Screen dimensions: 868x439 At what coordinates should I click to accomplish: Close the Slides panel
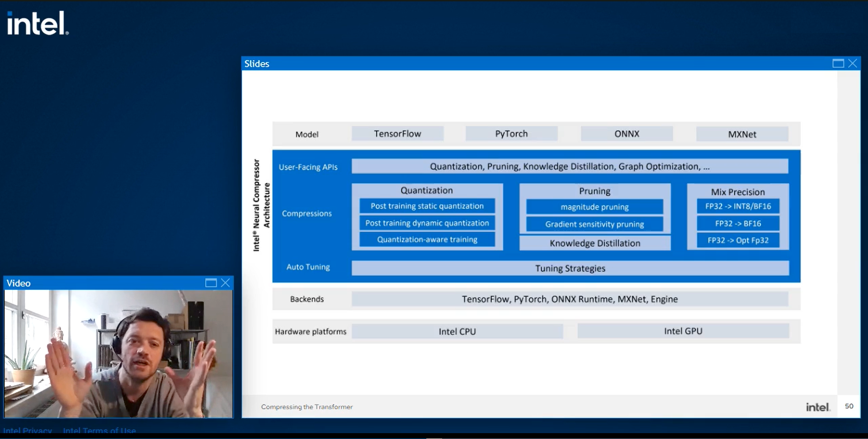pyautogui.click(x=853, y=64)
